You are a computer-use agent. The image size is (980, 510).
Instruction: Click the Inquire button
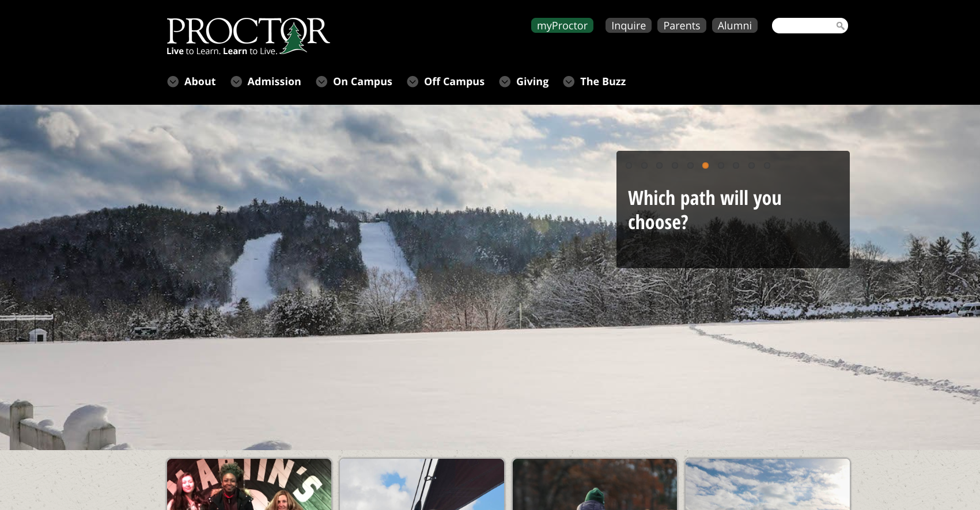point(629,25)
